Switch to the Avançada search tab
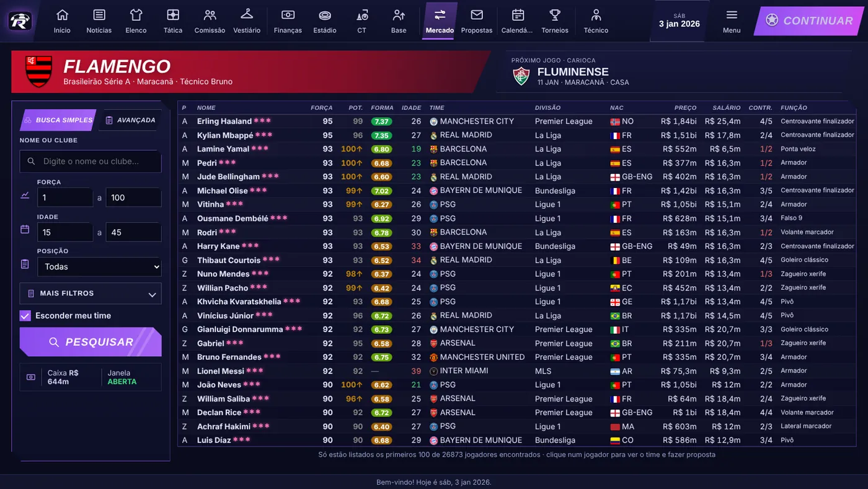 (130, 120)
